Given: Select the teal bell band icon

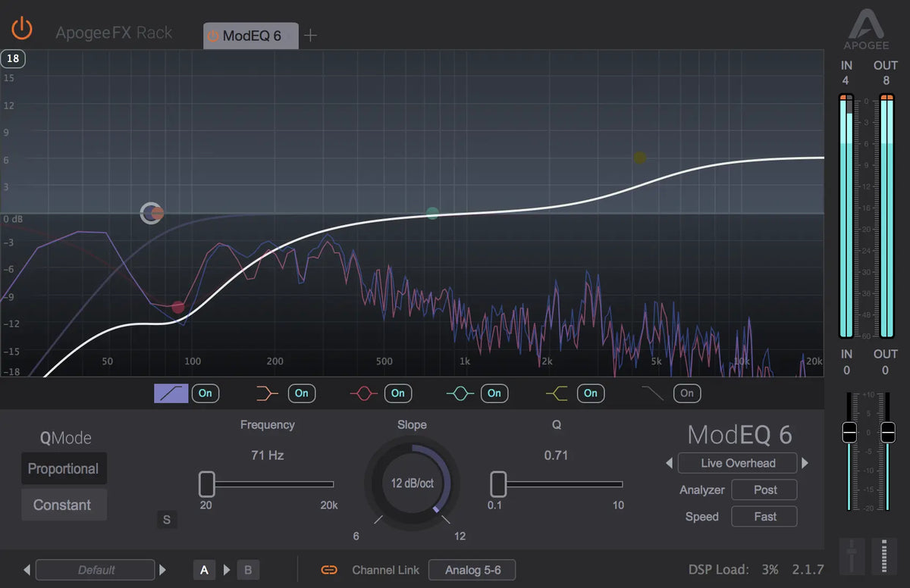Looking at the screenshot, I should (460, 393).
